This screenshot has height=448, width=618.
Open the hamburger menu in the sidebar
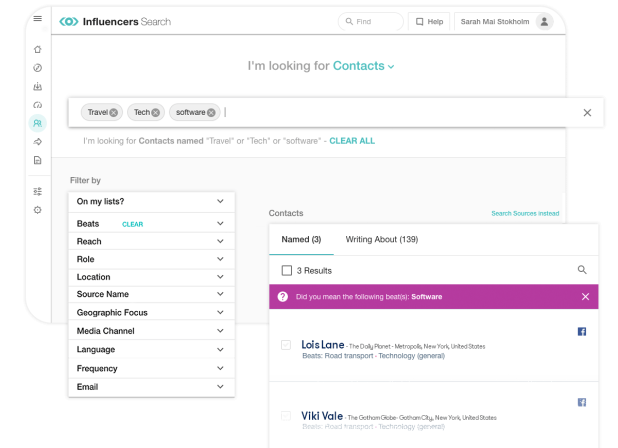(x=38, y=20)
